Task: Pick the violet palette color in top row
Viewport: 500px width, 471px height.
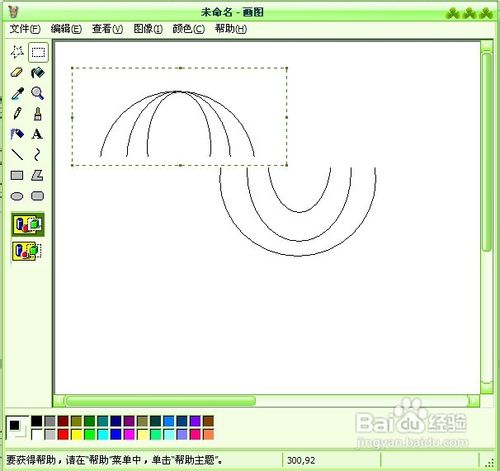Action: pos(195,421)
